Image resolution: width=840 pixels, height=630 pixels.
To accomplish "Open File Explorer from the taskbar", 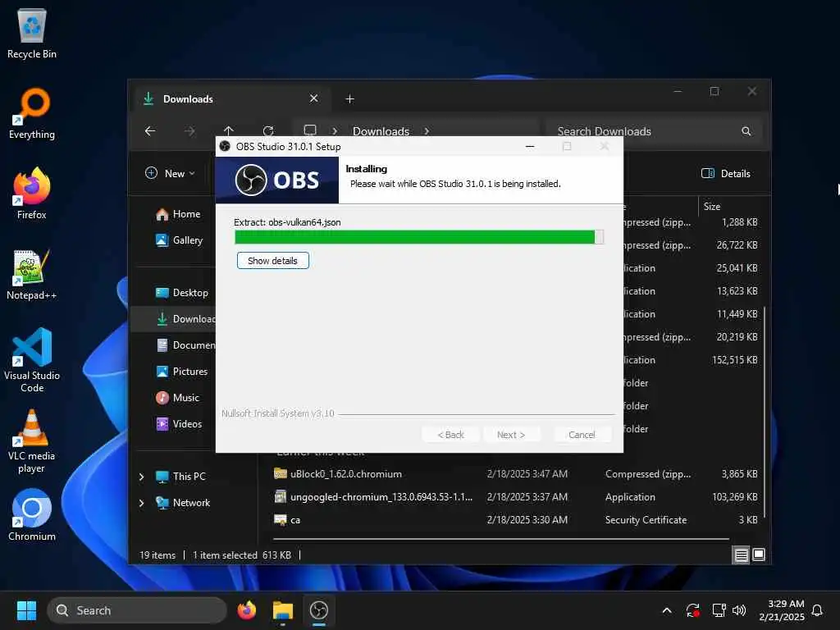I will click(283, 610).
